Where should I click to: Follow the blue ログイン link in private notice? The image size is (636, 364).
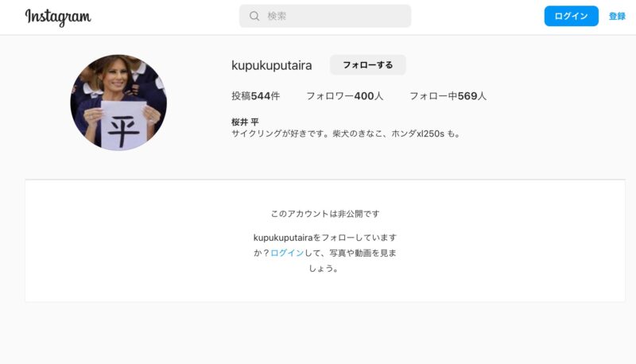(x=287, y=253)
